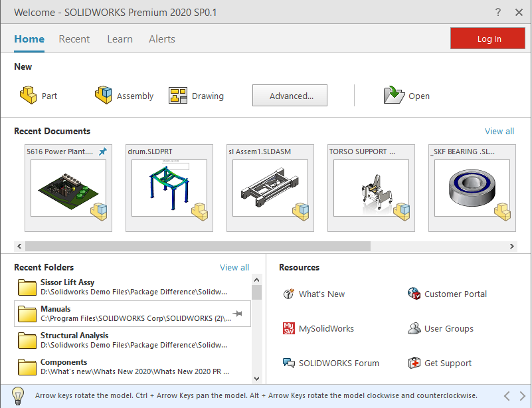The image size is (532, 408).
Task: Open Advanced new document options
Action: click(290, 95)
